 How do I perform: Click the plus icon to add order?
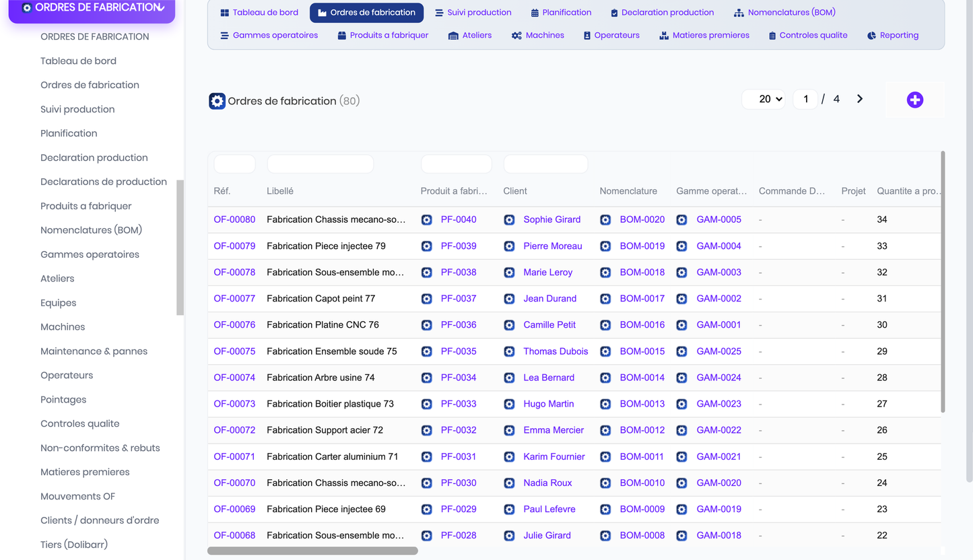(914, 100)
